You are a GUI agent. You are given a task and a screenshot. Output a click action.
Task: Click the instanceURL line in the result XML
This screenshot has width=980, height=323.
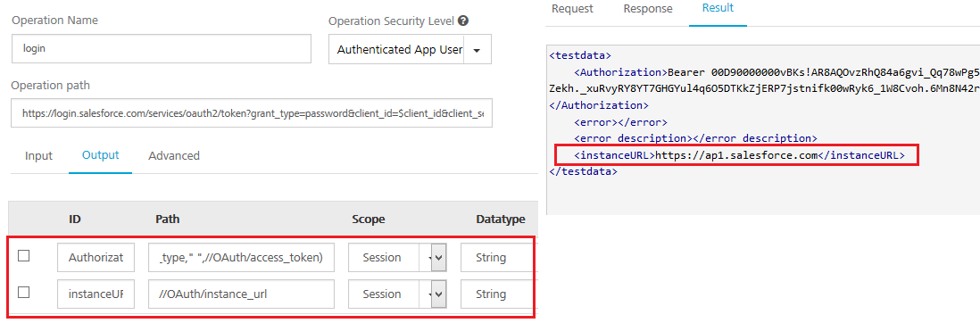(736, 155)
